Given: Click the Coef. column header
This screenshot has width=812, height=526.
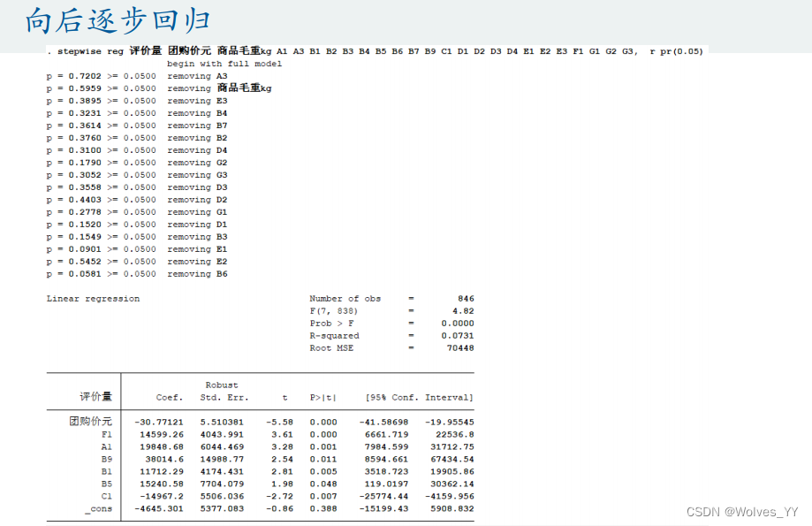Looking at the screenshot, I should pyautogui.click(x=170, y=398).
